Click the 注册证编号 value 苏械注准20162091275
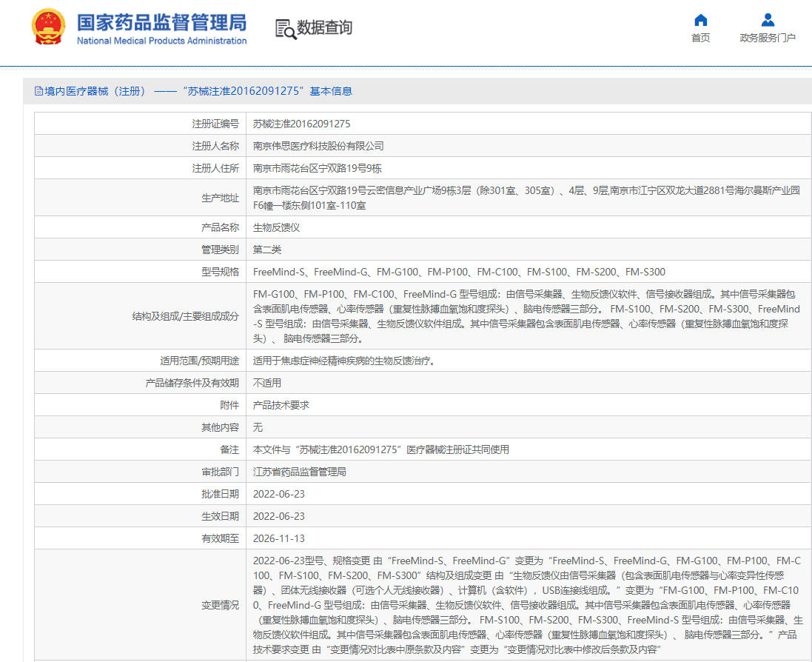This screenshot has width=812, height=662. tap(301, 124)
